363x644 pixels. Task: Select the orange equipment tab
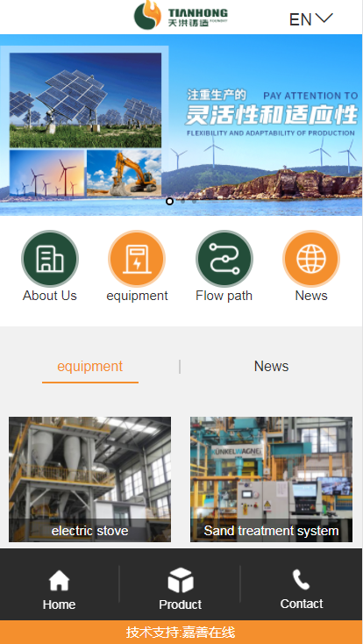coord(90,366)
